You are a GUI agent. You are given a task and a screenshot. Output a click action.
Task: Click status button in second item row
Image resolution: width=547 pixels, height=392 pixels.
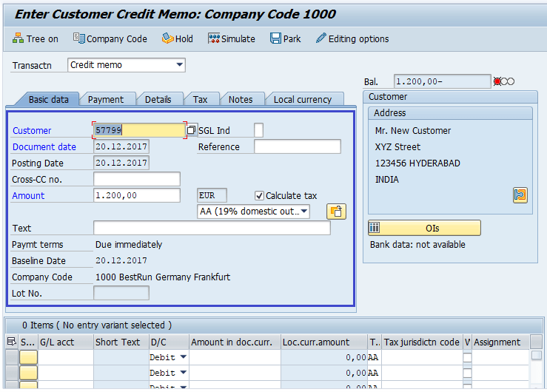pos(28,373)
